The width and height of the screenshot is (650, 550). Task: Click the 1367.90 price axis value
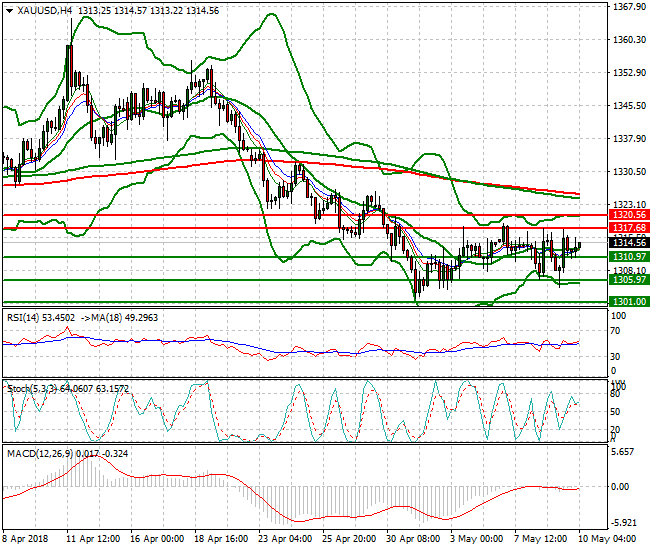(629, 7)
